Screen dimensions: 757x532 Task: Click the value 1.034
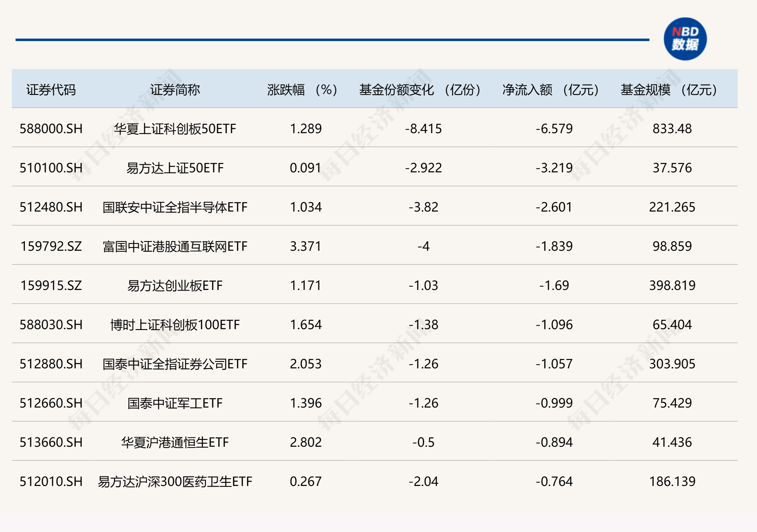306,207
